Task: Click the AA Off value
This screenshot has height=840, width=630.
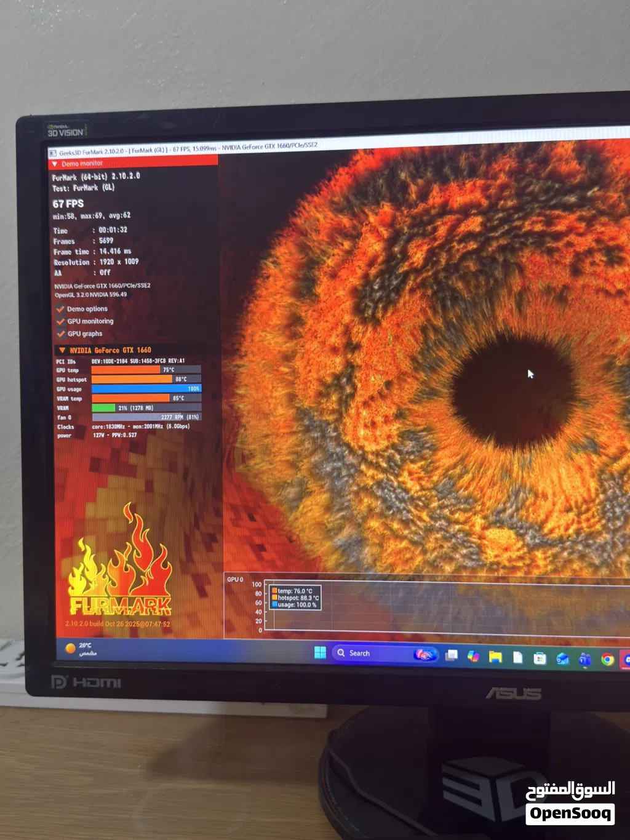Action: coord(105,272)
